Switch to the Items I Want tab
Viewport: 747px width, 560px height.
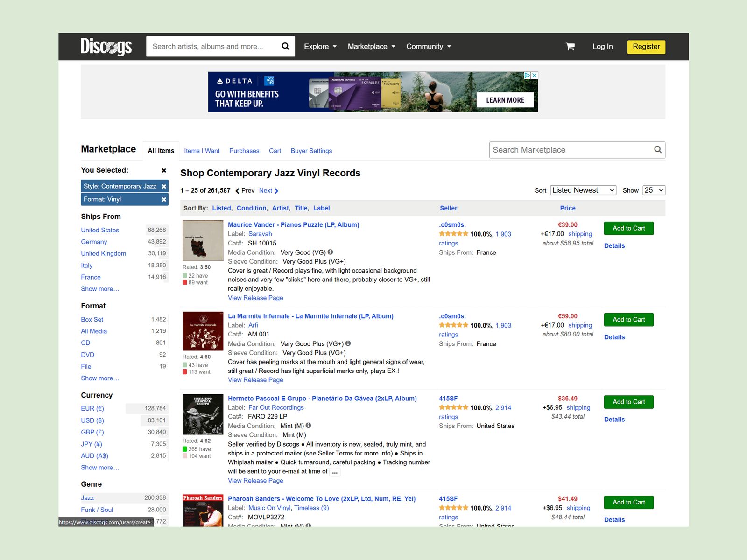click(x=202, y=151)
